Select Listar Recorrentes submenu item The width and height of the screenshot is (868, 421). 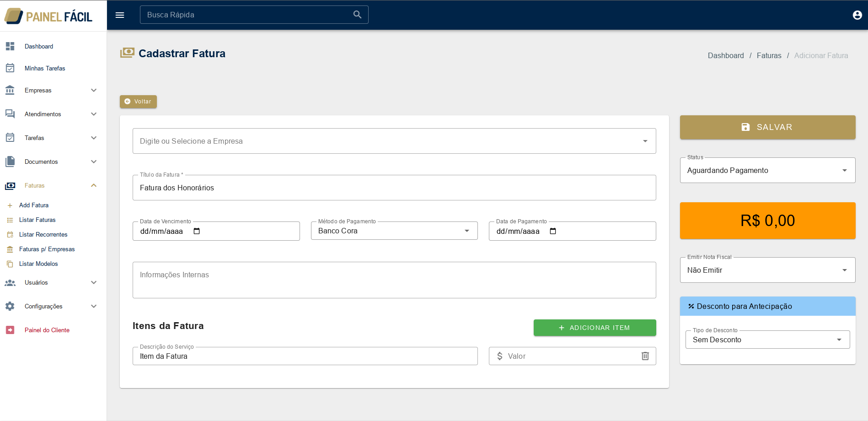43,235
